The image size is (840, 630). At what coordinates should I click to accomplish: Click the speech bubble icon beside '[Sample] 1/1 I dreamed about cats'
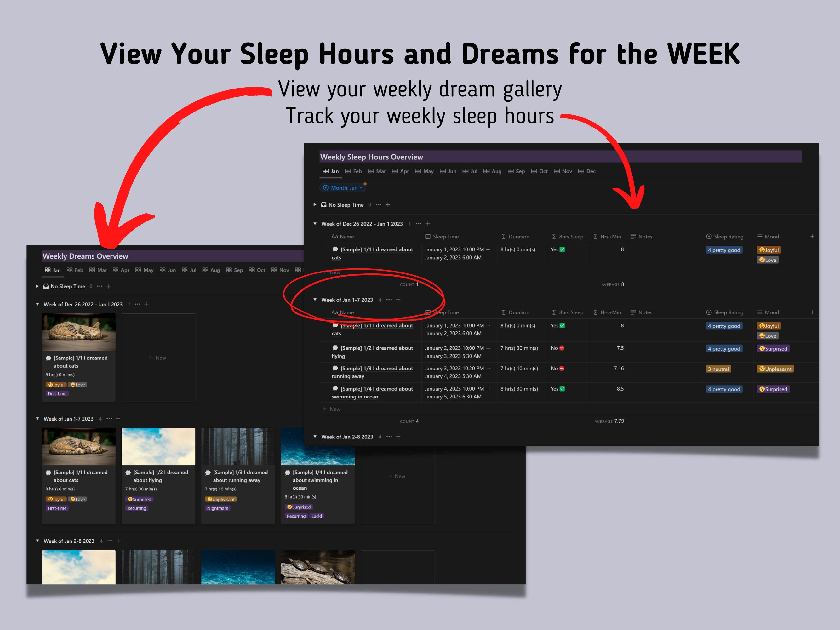coord(335,249)
